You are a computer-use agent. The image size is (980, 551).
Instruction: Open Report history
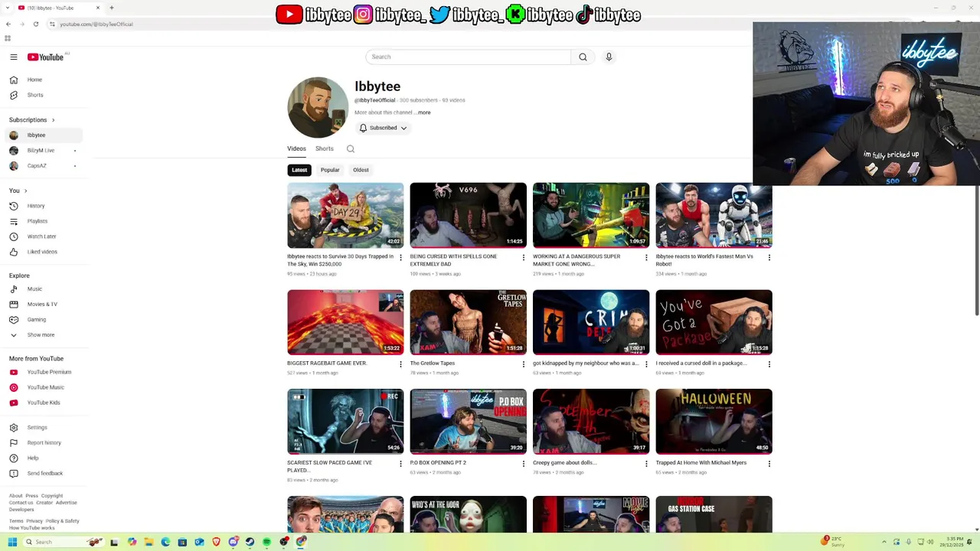(x=43, y=442)
